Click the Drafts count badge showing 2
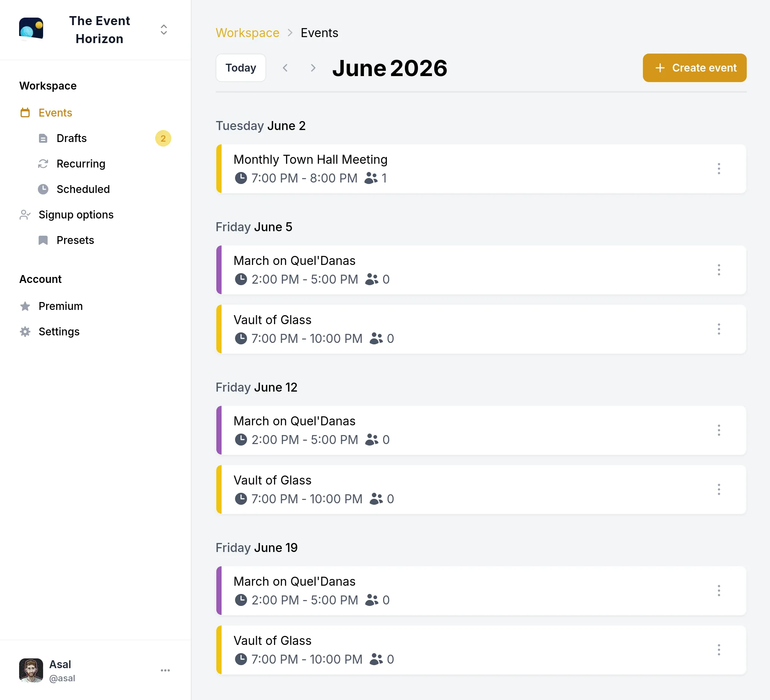Image resolution: width=770 pixels, height=700 pixels. coord(163,138)
